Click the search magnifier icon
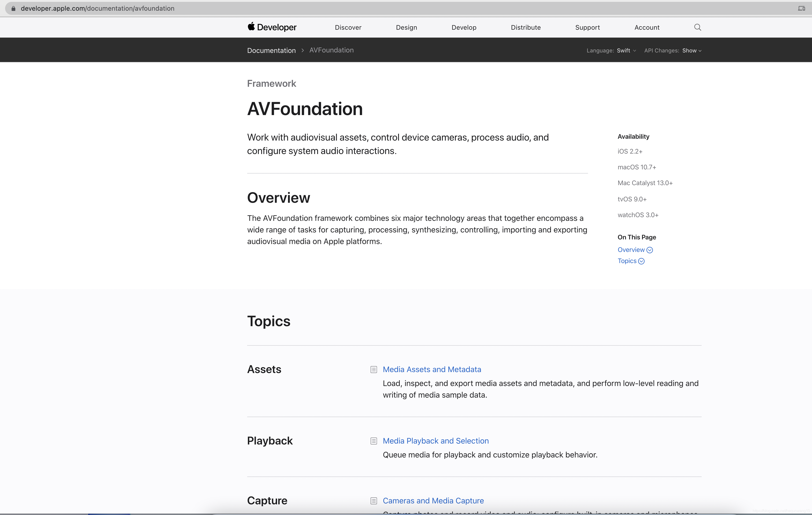Image resolution: width=812 pixels, height=515 pixels. pyautogui.click(x=698, y=27)
